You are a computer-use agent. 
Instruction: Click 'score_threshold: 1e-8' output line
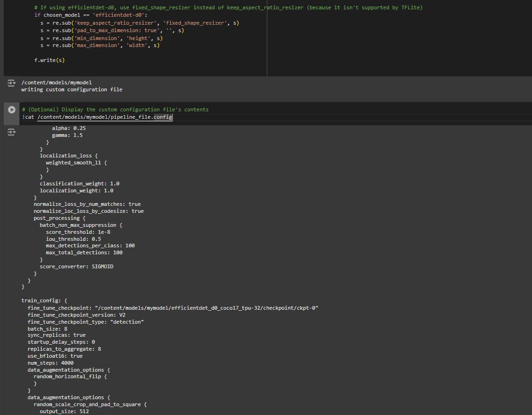pyautogui.click(x=78, y=232)
